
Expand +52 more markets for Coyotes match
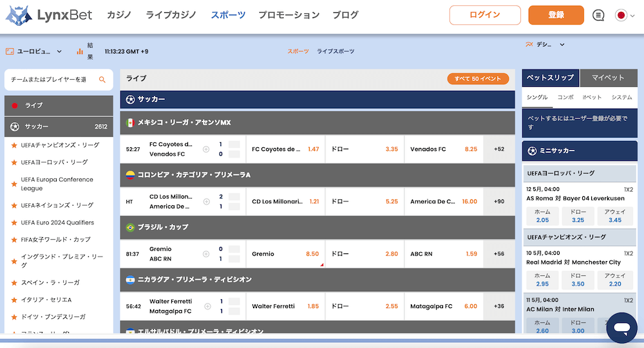tap(499, 149)
